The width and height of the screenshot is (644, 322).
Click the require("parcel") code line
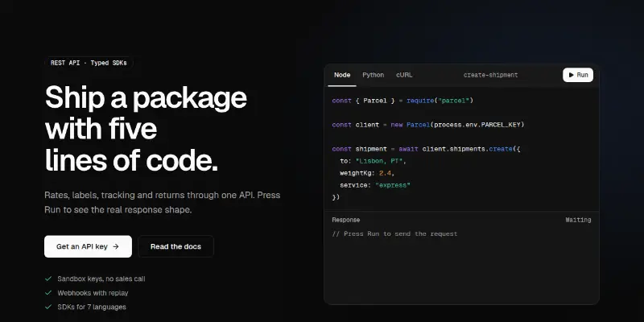point(402,100)
